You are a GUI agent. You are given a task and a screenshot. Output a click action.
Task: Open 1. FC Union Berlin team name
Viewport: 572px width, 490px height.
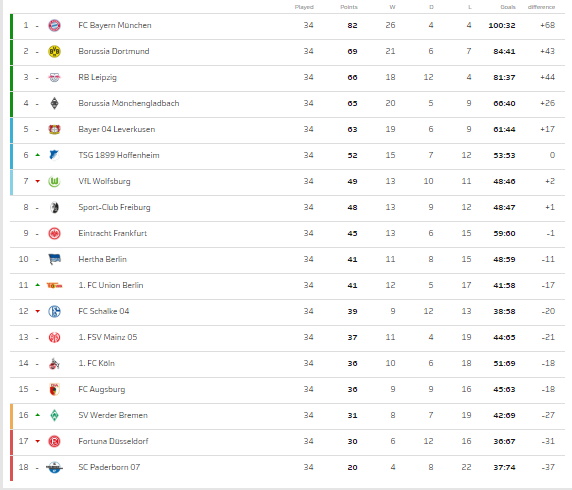(111, 285)
